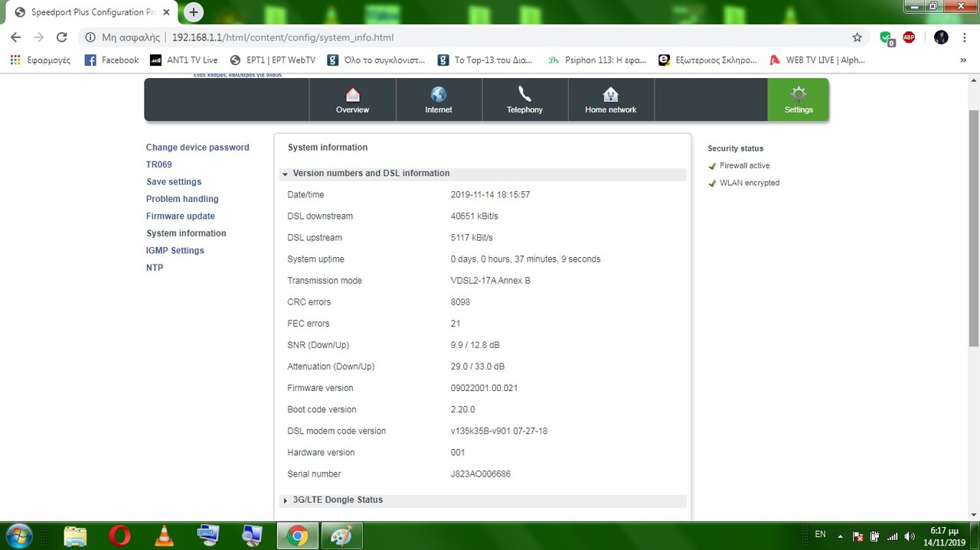The height and width of the screenshot is (550, 980).
Task: Show the network signal strength tray icon
Action: click(892, 536)
